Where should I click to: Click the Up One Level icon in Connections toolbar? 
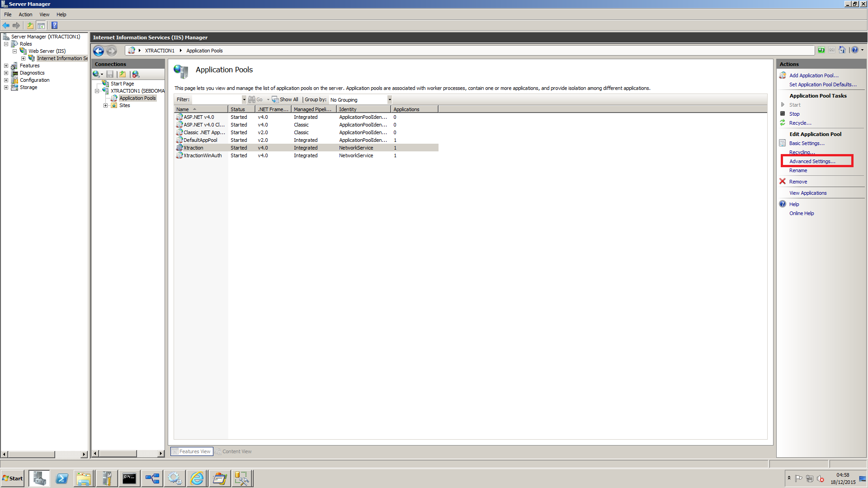tap(123, 74)
